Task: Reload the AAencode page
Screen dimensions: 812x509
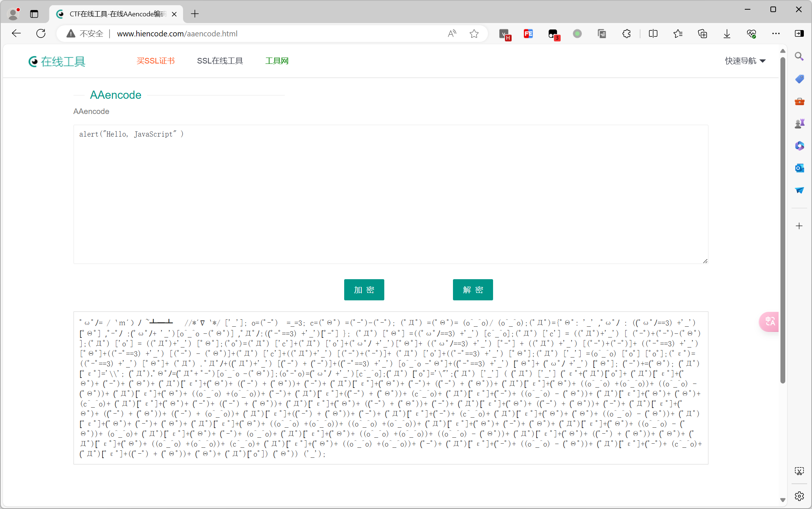Action: pyautogui.click(x=41, y=33)
